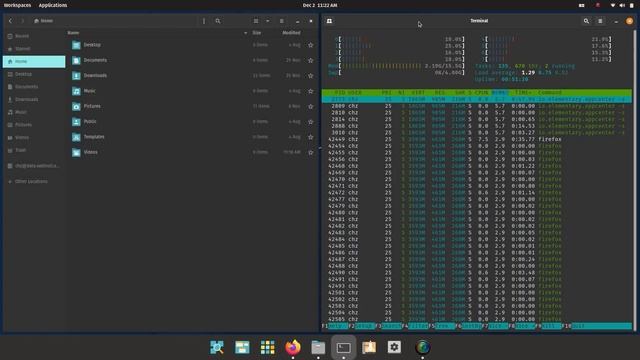The image size is (640, 360).
Task: Go back in the Files window
Action: point(10,21)
